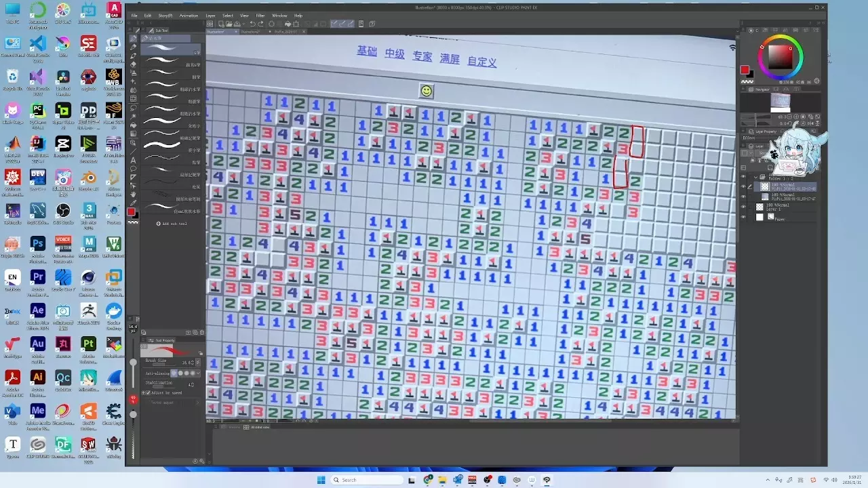Viewport: 868px width, 488px height.
Task: Click the Add sub tool button
Action: click(172, 223)
